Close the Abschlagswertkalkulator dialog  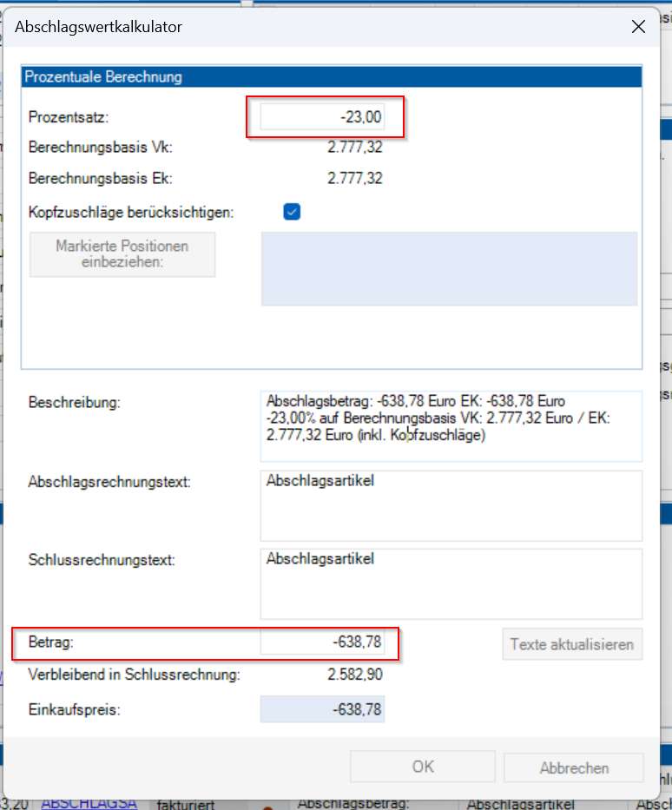click(x=638, y=27)
